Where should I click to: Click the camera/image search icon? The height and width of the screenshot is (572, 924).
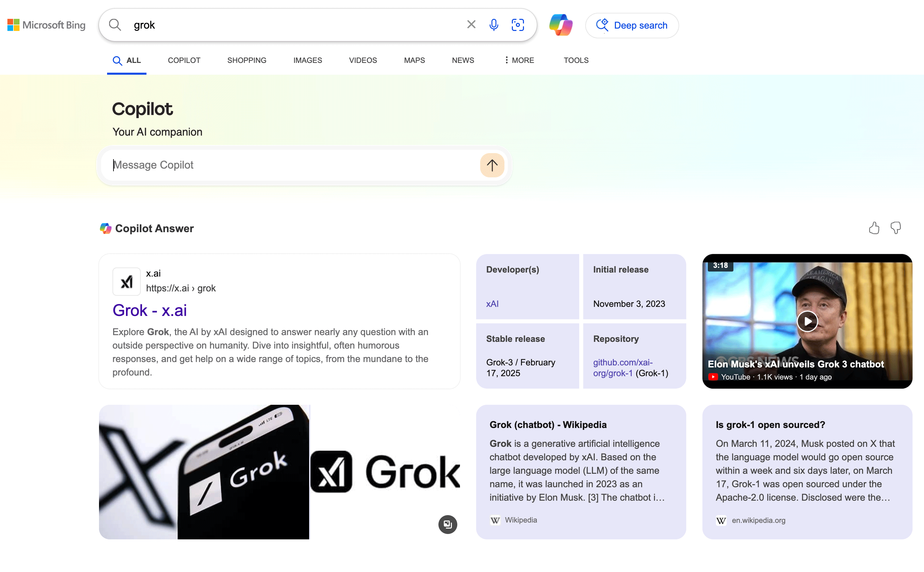[x=518, y=25]
